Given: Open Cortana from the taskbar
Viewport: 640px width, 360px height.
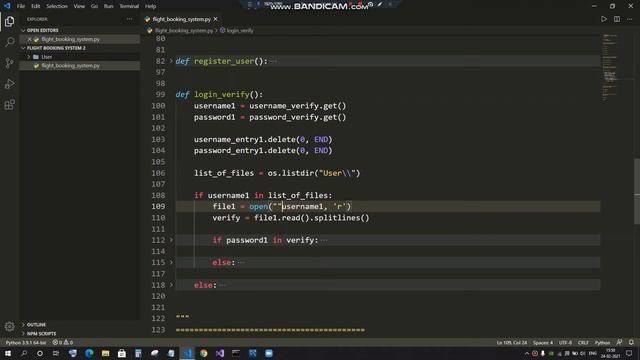Looking at the screenshot, I should tap(40, 353).
